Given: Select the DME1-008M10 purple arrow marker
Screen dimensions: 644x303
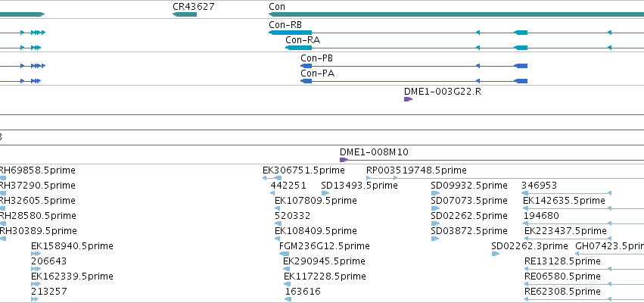Looking at the screenshot, I should pos(344,160).
